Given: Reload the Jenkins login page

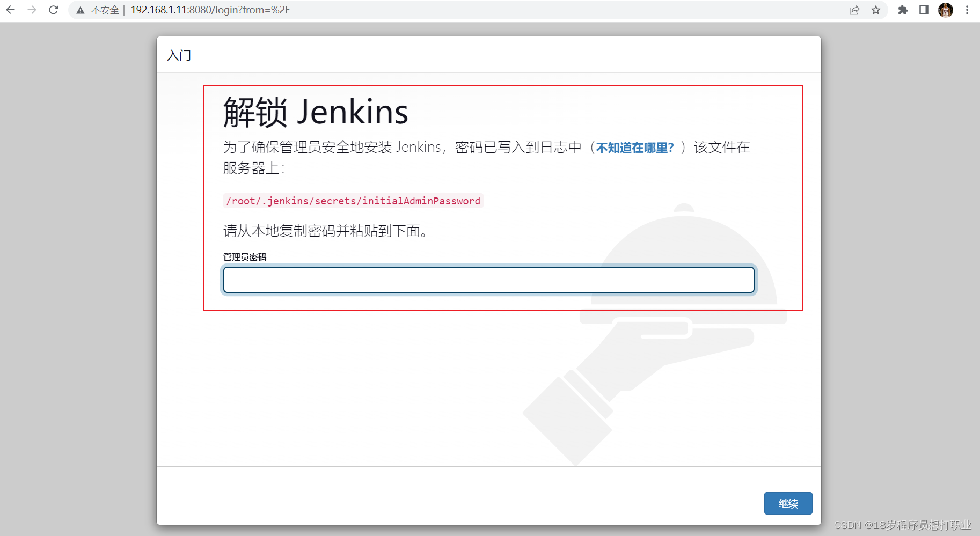Looking at the screenshot, I should [x=53, y=10].
